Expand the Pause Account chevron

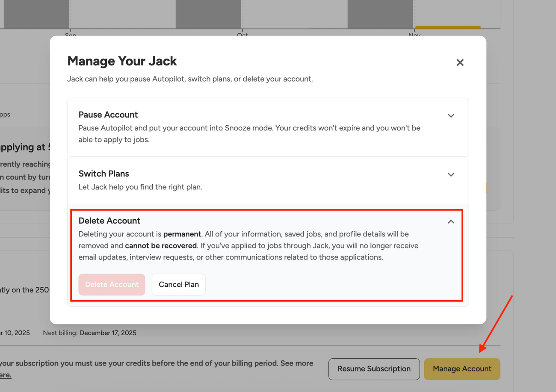pos(451,115)
